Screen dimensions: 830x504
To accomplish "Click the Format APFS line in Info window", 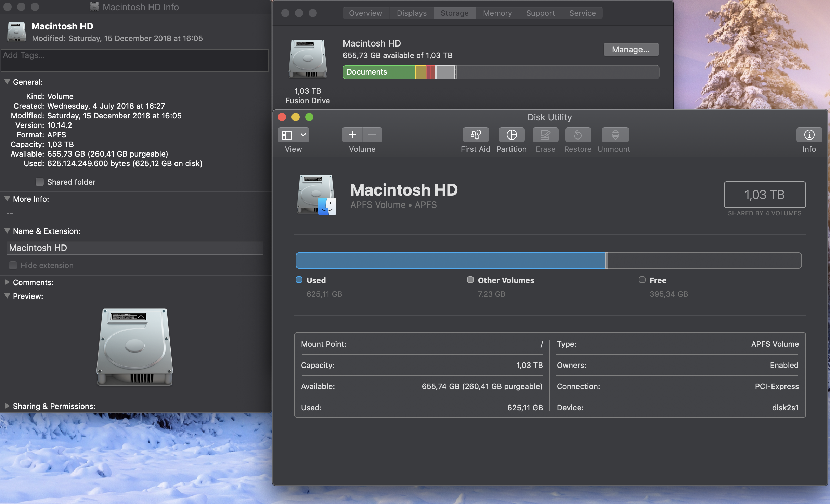I will [x=41, y=135].
